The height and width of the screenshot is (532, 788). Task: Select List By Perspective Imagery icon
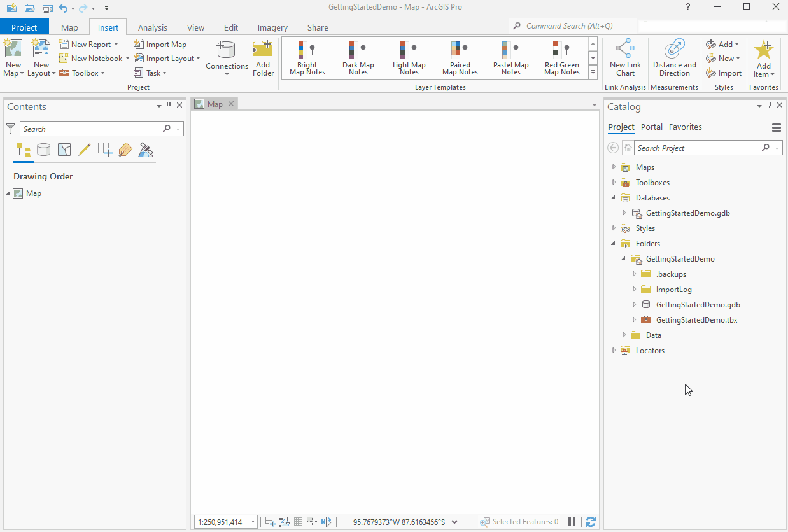(146, 150)
